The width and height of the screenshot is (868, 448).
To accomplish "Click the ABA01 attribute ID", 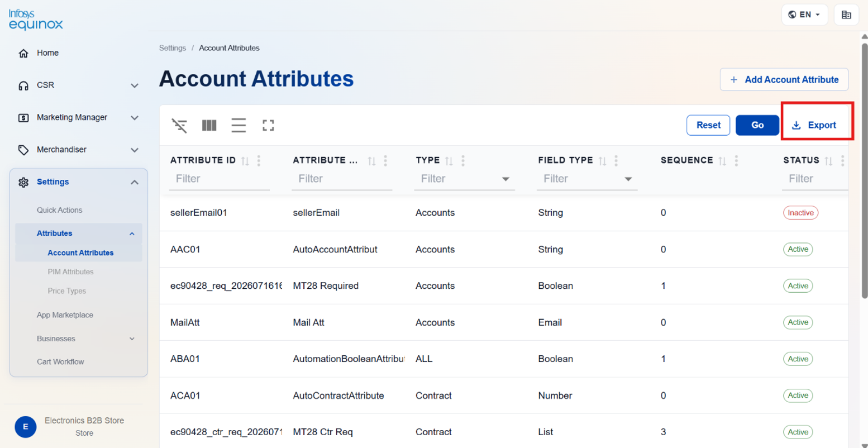I will tap(185, 359).
